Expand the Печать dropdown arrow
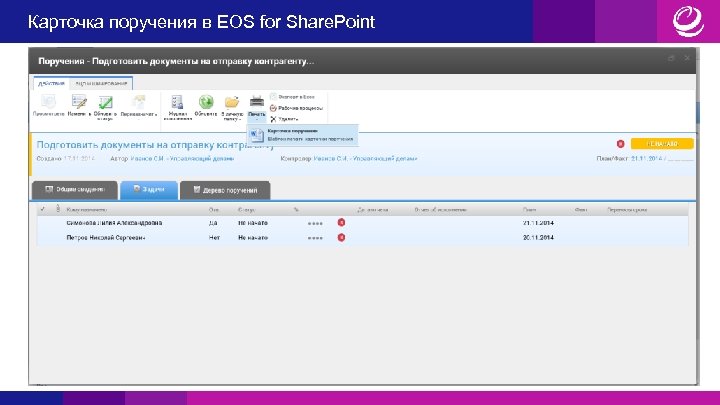The image size is (720, 405). click(x=257, y=119)
